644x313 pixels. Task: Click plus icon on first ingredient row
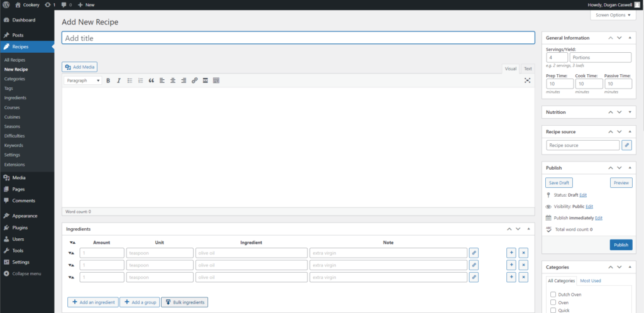click(511, 253)
